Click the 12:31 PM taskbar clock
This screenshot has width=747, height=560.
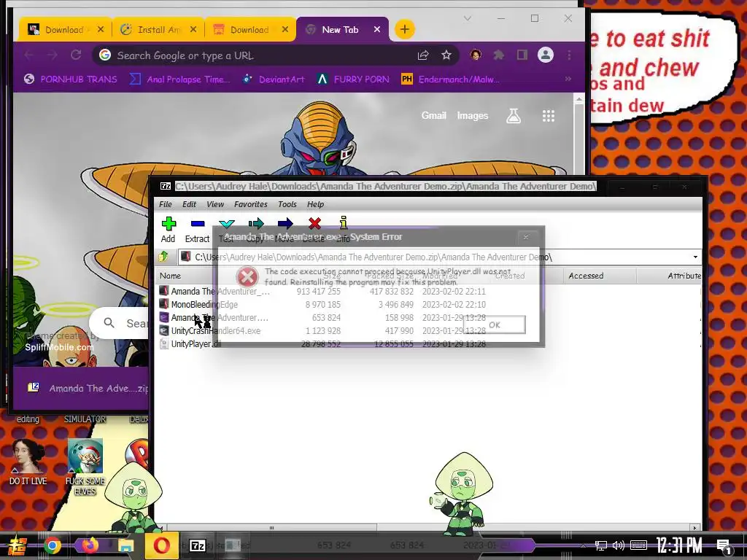[x=679, y=545]
